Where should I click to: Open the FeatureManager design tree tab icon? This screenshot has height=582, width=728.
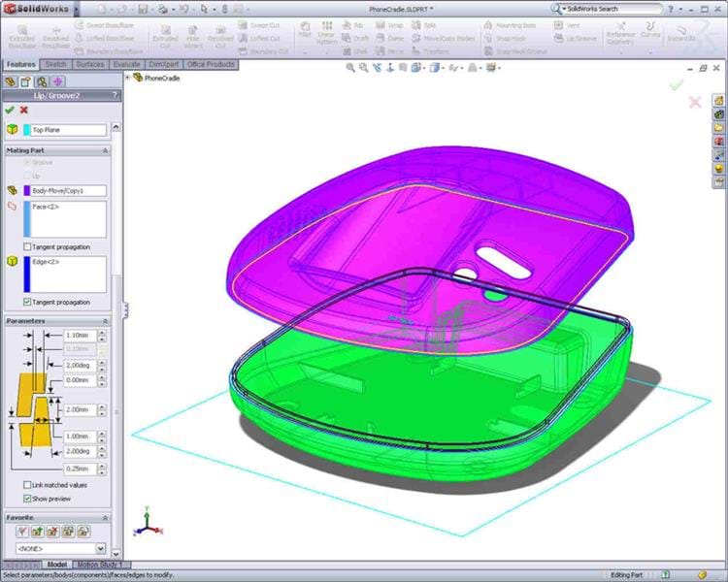(12, 81)
